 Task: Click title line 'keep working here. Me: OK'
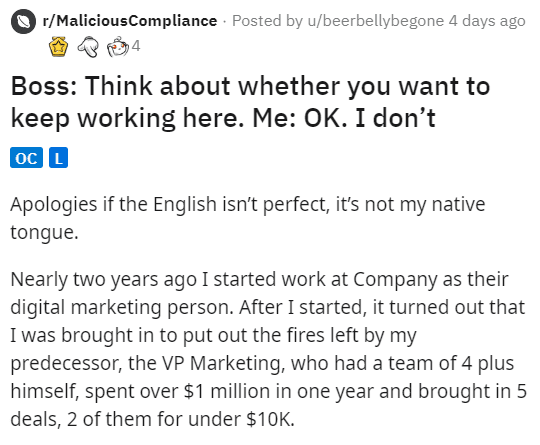pyautogui.click(x=179, y=118)
